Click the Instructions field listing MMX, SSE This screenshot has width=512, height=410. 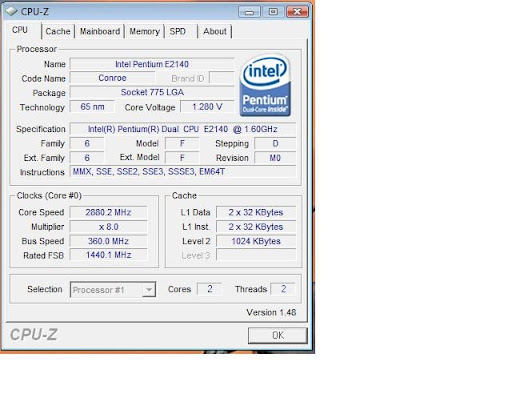183,172
